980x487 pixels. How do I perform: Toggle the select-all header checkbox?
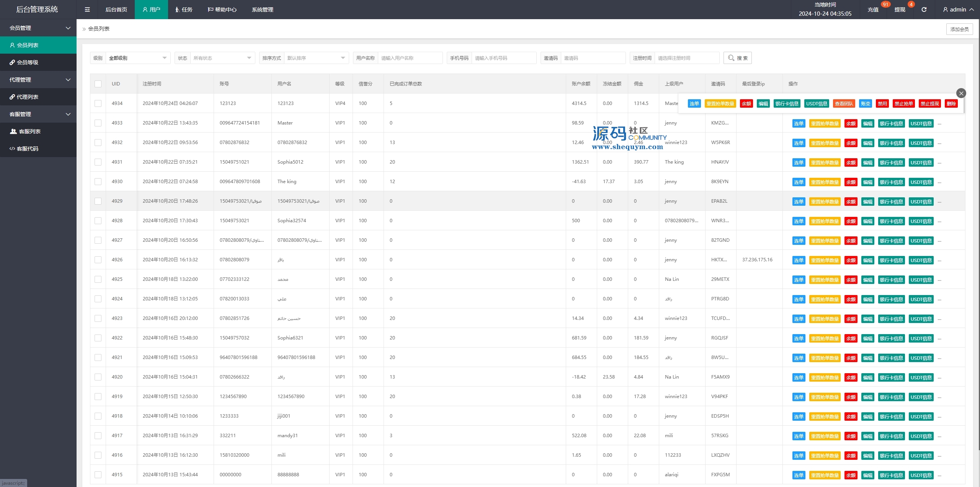coord(98,84)
